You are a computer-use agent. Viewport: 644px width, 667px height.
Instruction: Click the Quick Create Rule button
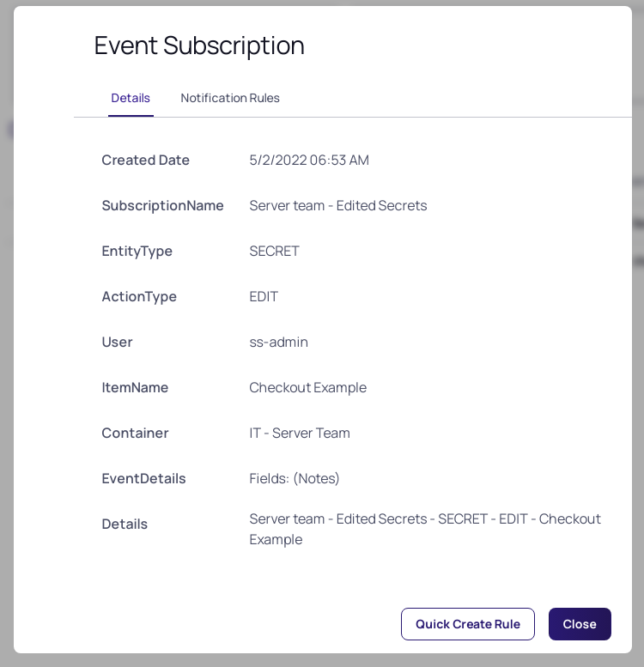tap(467, 624)
